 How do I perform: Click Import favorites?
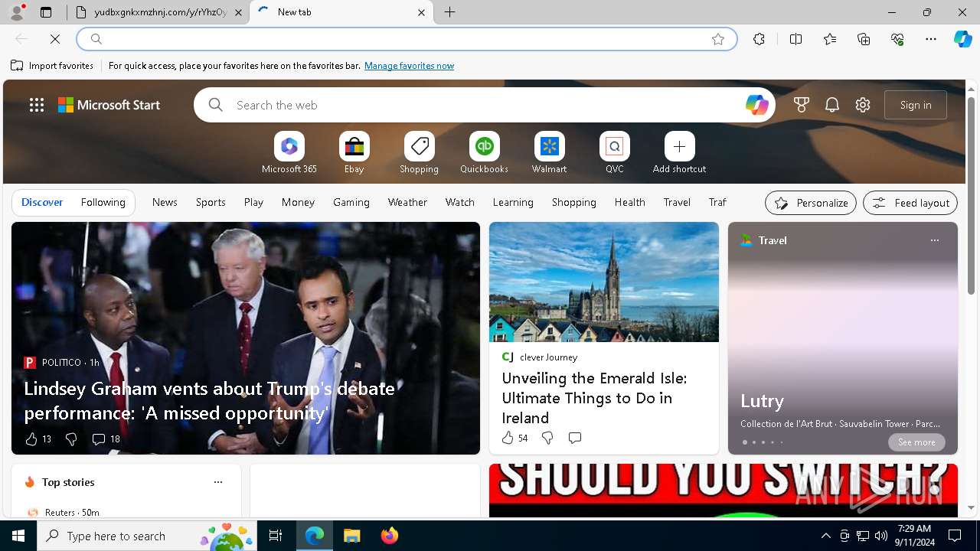coord(52,66)
